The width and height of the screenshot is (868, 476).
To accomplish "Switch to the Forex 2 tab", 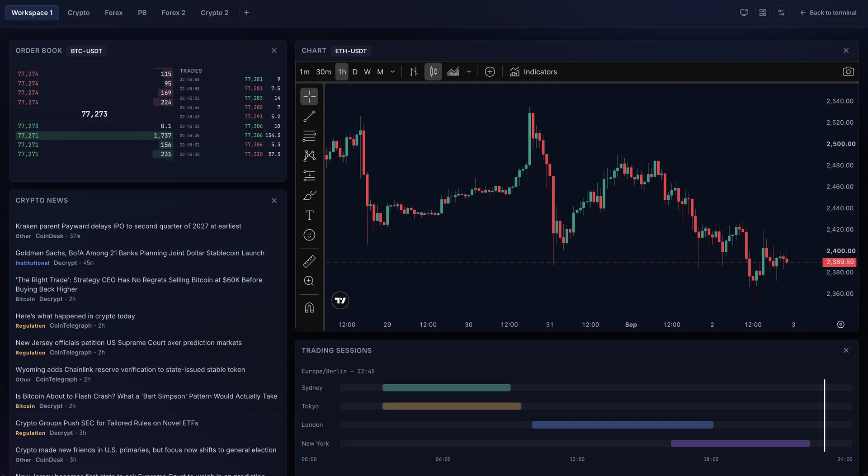I will [174, 13].
